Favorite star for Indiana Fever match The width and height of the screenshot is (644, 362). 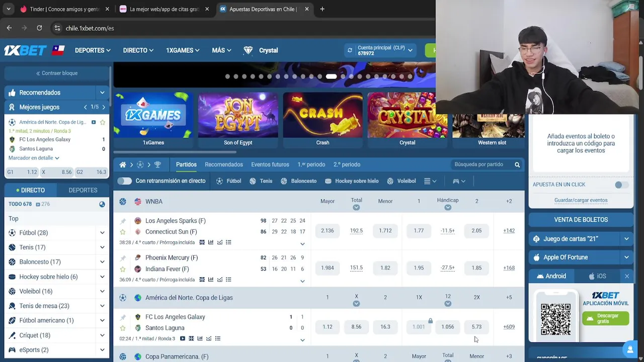tap(123, 269)
